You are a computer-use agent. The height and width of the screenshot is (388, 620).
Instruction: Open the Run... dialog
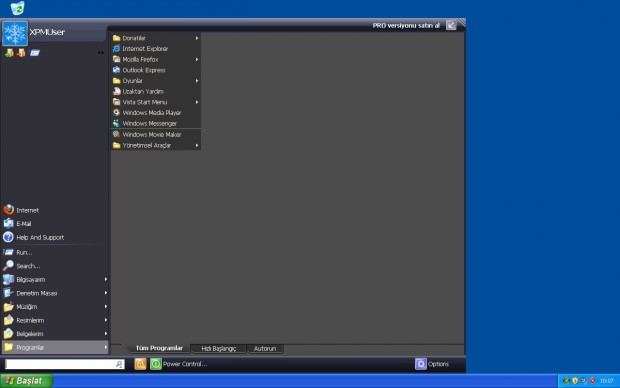click(x=55, y=252)
